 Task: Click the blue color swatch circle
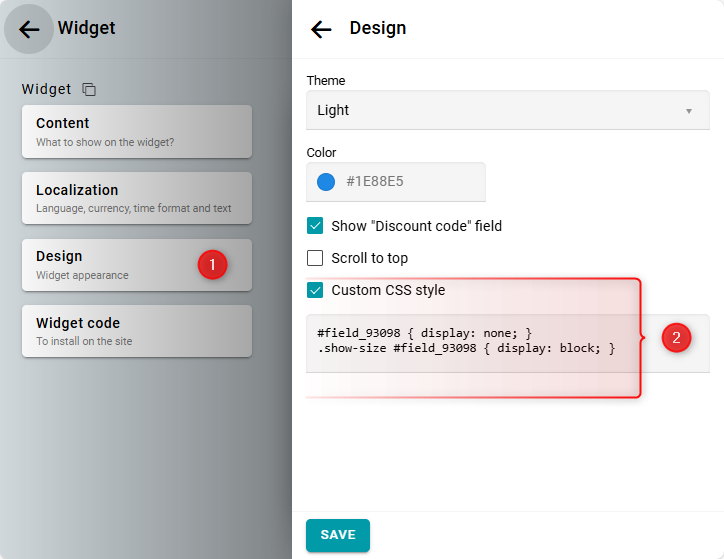325,182
